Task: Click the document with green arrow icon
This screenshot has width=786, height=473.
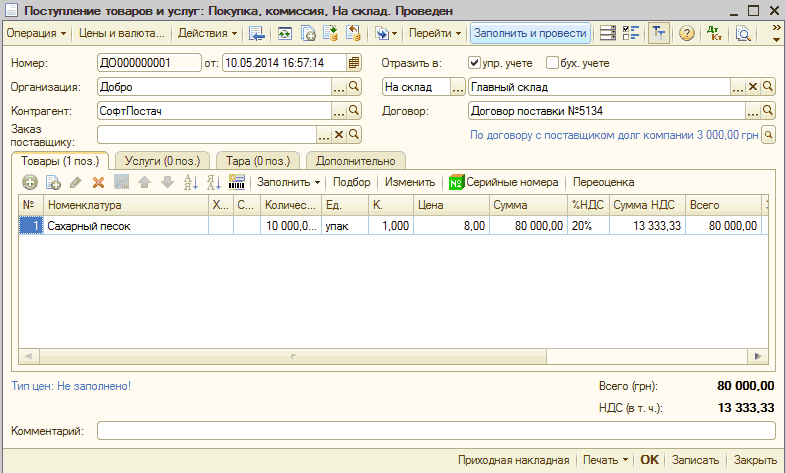Action: click(x=330, y=34)
